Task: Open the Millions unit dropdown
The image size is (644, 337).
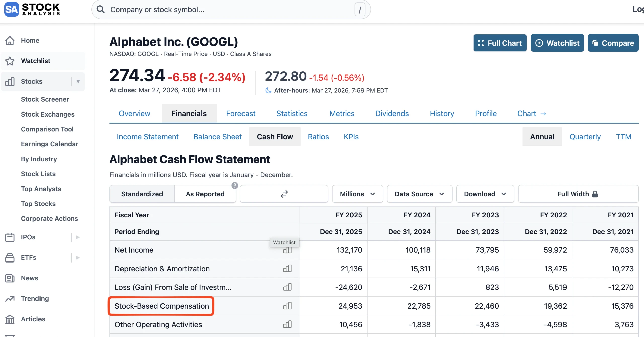Action: pyautogui.click(x=357, y=194)
